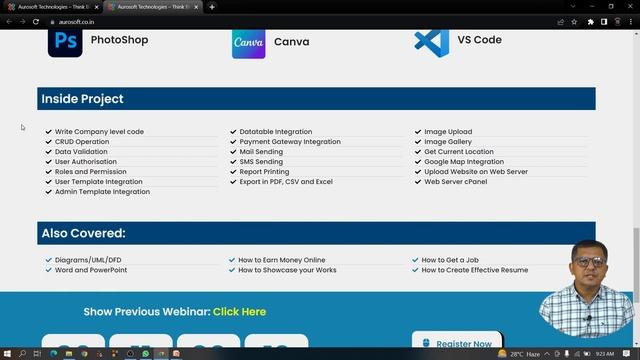Click the weather 28°C Haze widget
This screenshot has height=360, width=640.
pyautogui.click(x=519, y=354)
